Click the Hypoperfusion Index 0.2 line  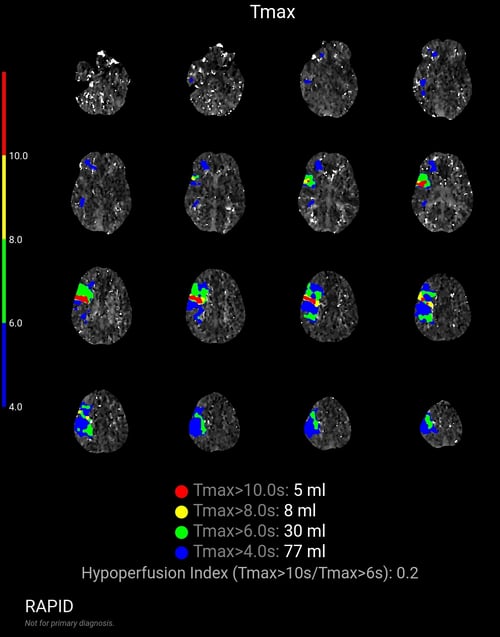250,573
